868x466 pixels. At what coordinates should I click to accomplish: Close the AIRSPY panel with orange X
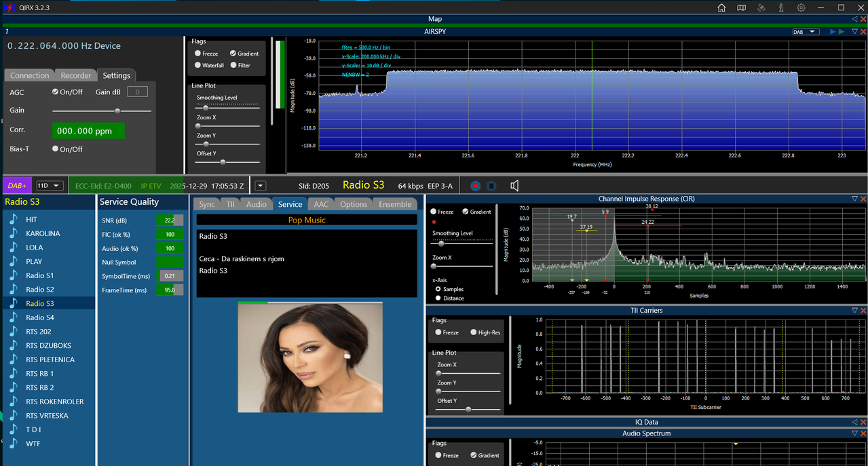click(863, 32)
